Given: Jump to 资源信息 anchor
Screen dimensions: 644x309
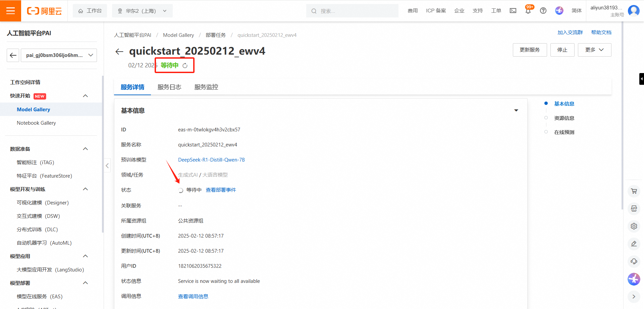Looking at the screenshot, I should (x=564, y=118).
